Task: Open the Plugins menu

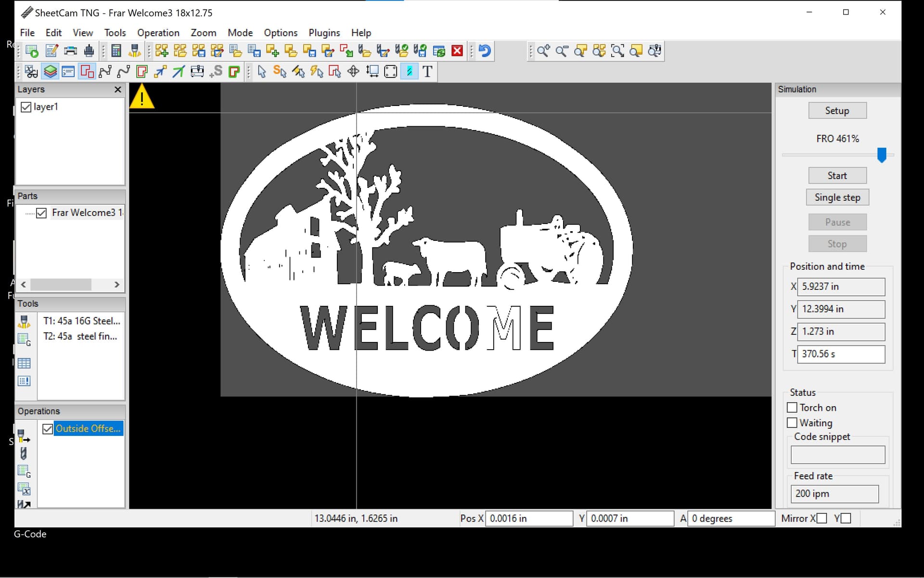Action: (324, 33)
